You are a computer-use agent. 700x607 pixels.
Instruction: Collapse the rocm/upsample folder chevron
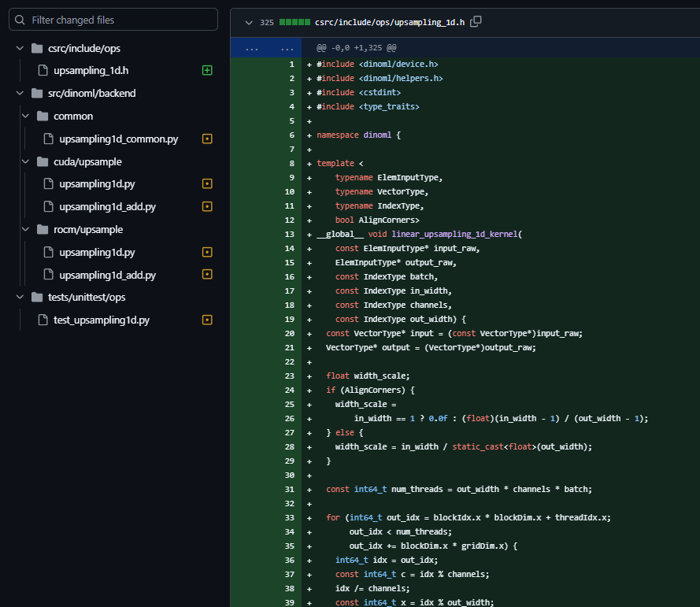pyautogui.click(x=25, y=230)
